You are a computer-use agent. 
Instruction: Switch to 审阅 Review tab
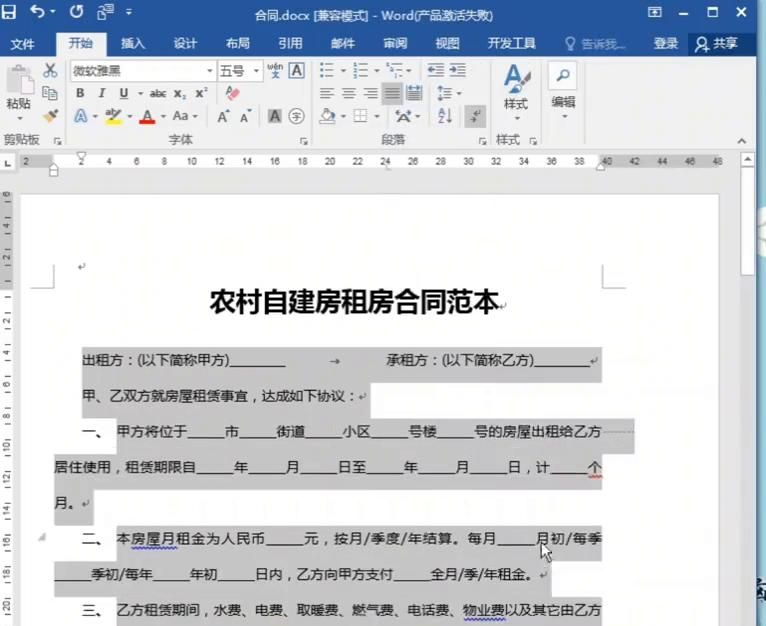pos(395,43)
